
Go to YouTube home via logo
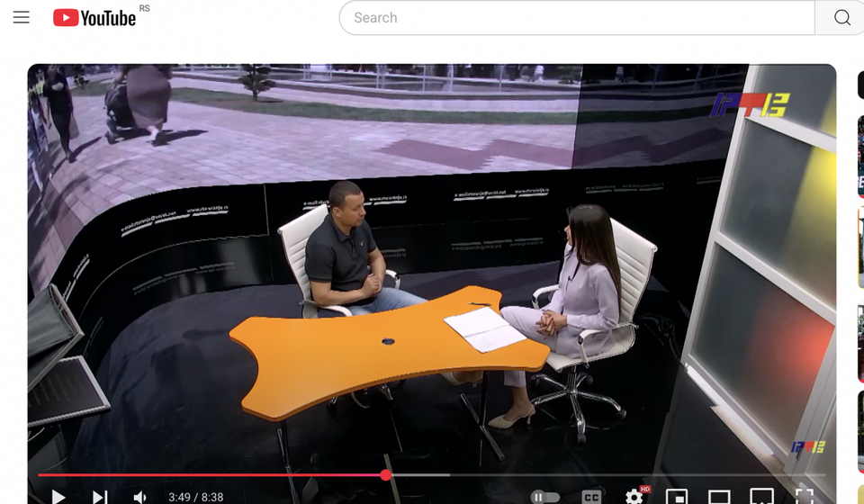click(94, 18)
